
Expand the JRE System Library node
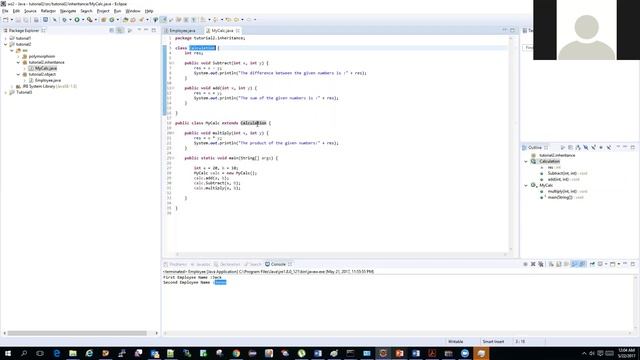click(12, 87)
